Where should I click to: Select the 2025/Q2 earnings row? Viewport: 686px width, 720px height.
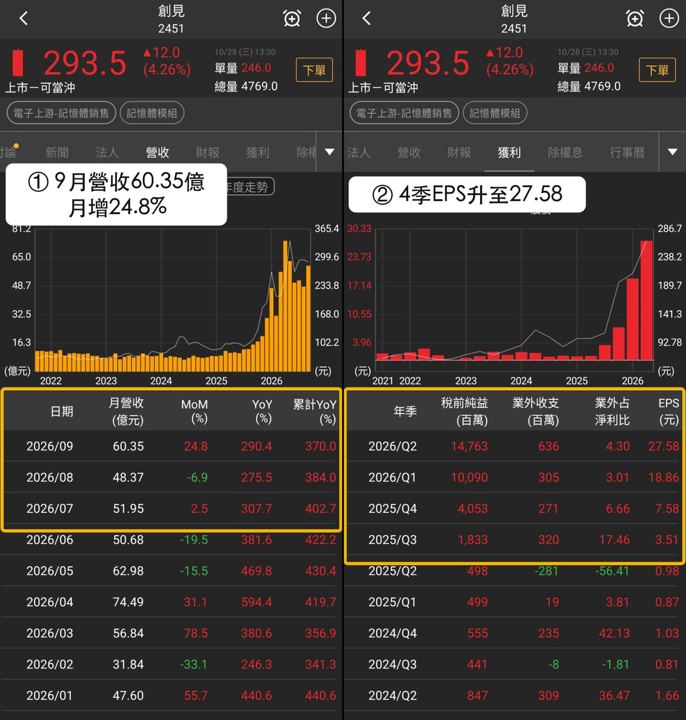pyautogui.click(x=515, y=571)
